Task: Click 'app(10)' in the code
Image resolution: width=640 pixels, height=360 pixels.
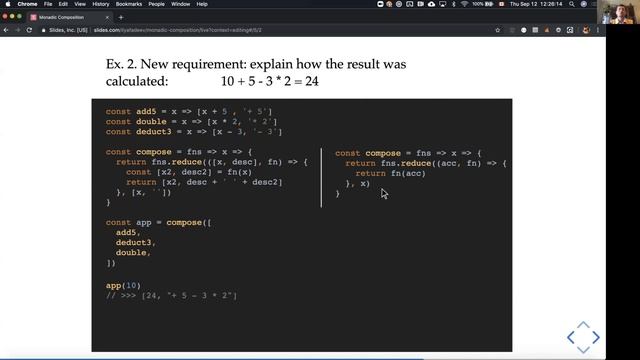Action: point(123,286)
